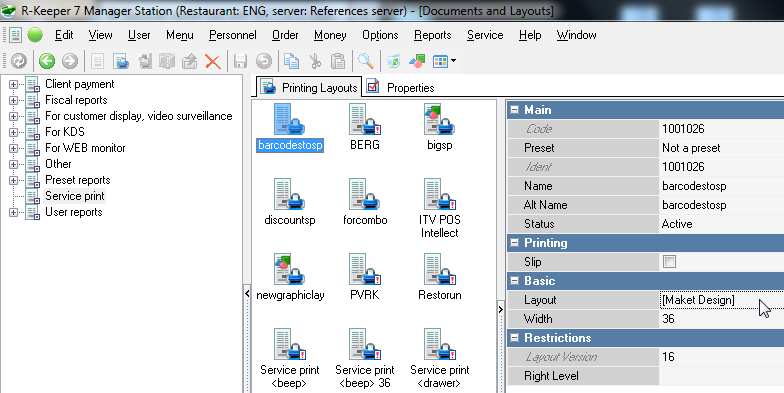The width and height of the screenshot is (784, 393).
Task: Select the ITV POS Intellect layout
Action: coord(440,208)
